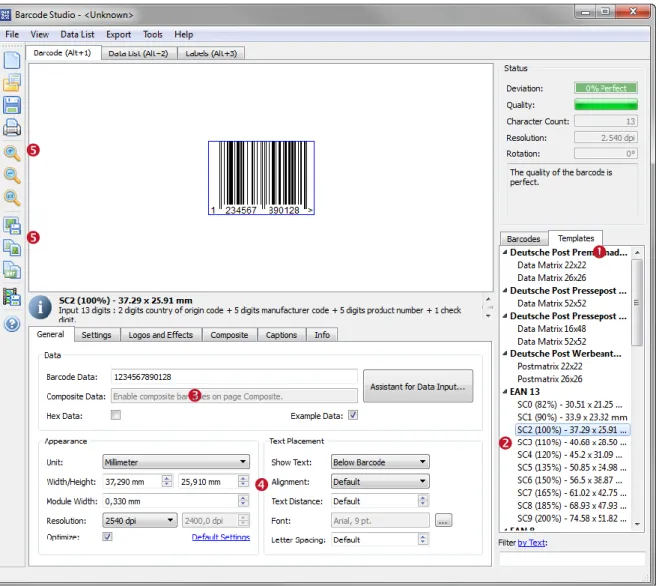Open the File menu
The image size is (659, 586).
pyautogui.click(x=12, y=34)
